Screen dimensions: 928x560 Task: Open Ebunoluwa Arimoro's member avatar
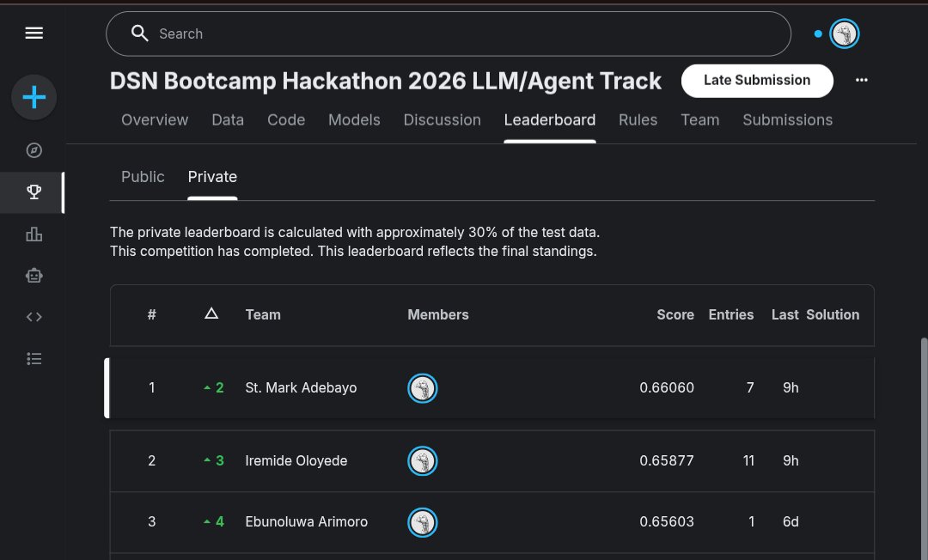(x=423, y=522)
